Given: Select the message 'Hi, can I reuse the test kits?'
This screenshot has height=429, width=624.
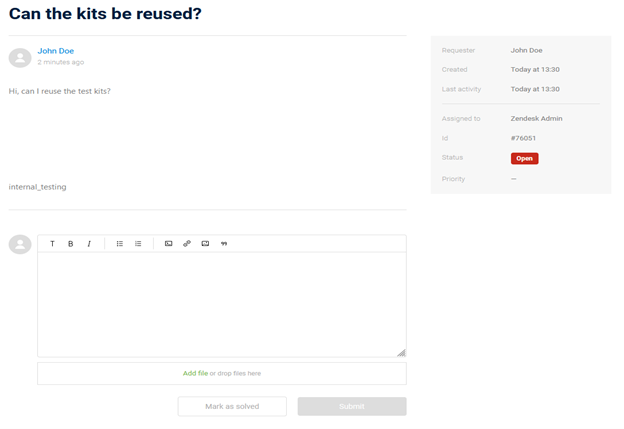Looking at the screenshot, I should tap(60, 91).
